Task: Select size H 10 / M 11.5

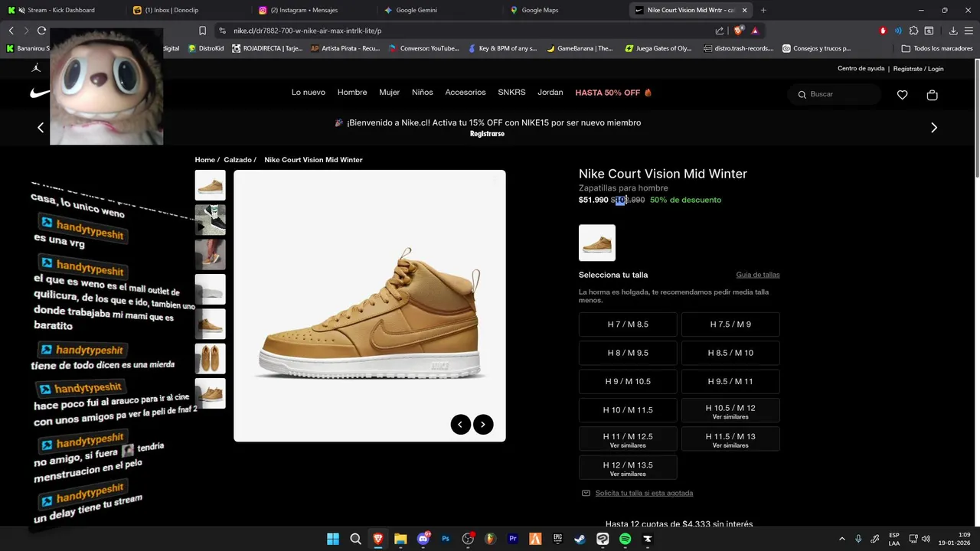Action: tap(628, 410)
